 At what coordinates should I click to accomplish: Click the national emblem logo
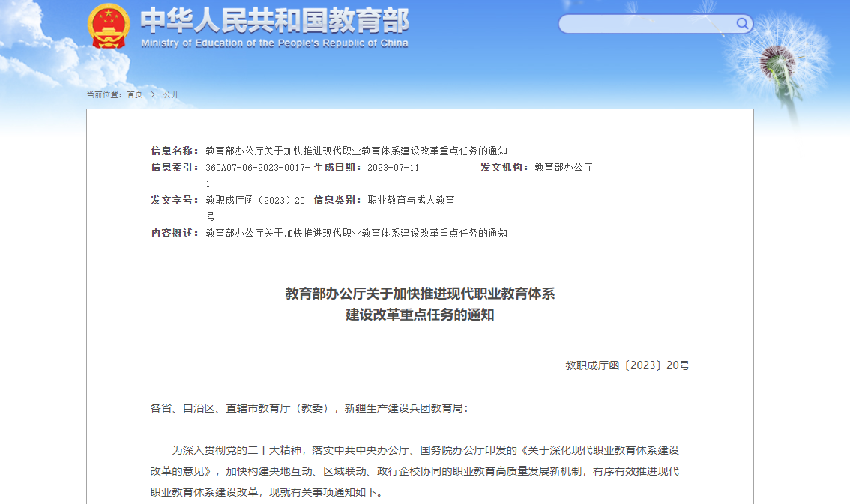[109, 26]
